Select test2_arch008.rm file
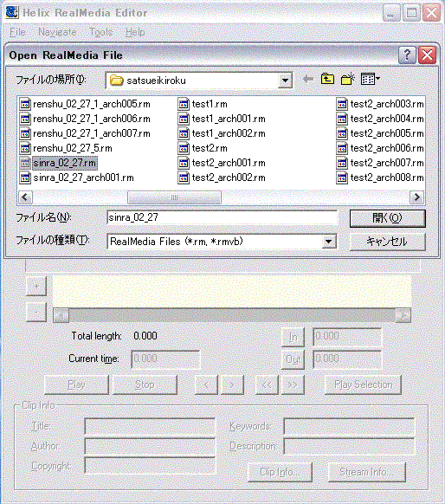 [380, 178]
